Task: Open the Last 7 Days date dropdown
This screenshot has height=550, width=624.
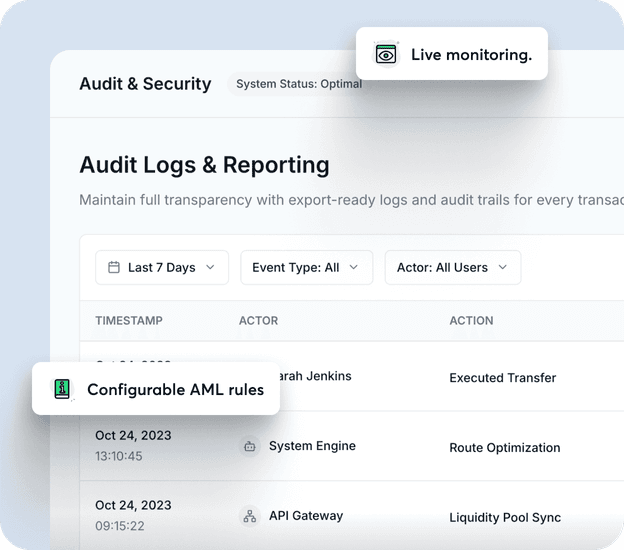Action: point(162,267)
